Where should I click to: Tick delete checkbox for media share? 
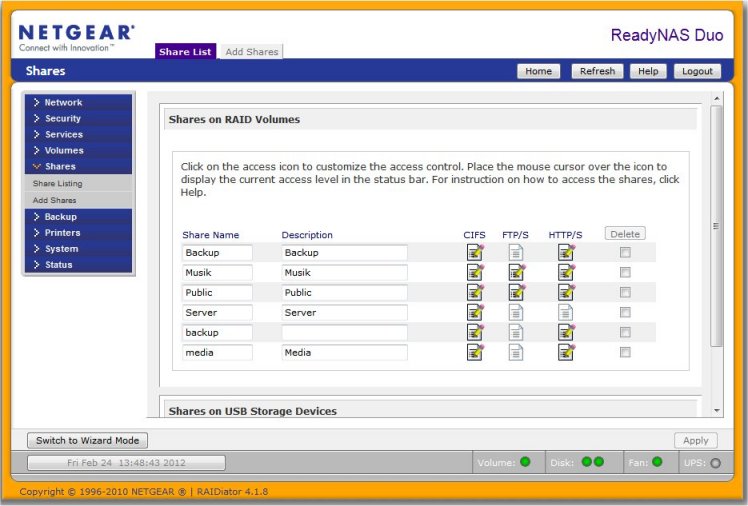[x=625, y=352]
